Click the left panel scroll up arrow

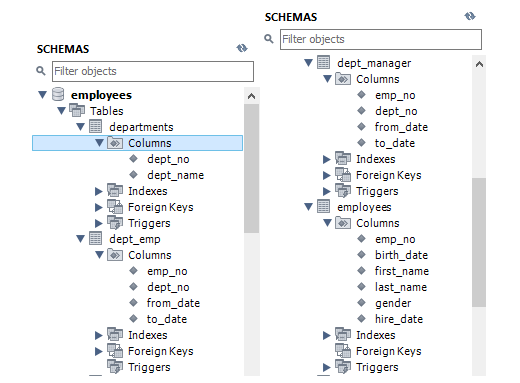pos(251,96)
